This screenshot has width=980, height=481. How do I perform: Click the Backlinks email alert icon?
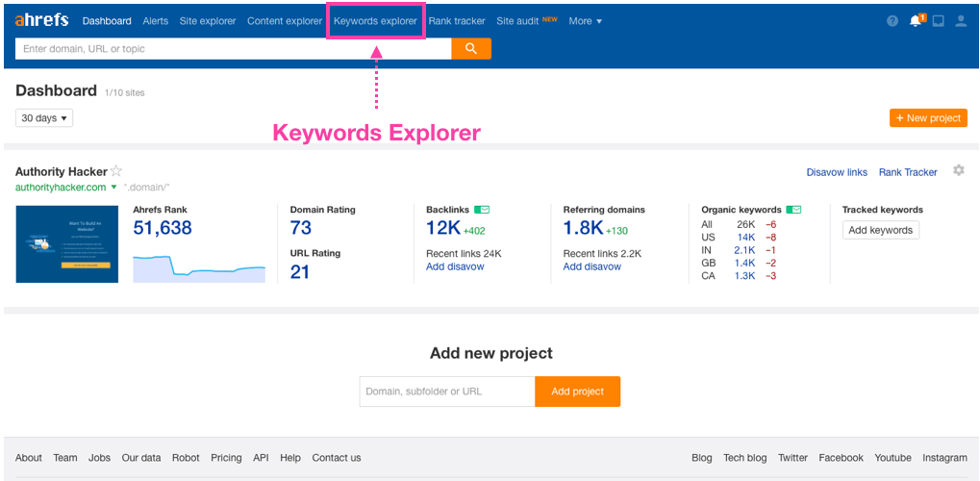(481, 210)
